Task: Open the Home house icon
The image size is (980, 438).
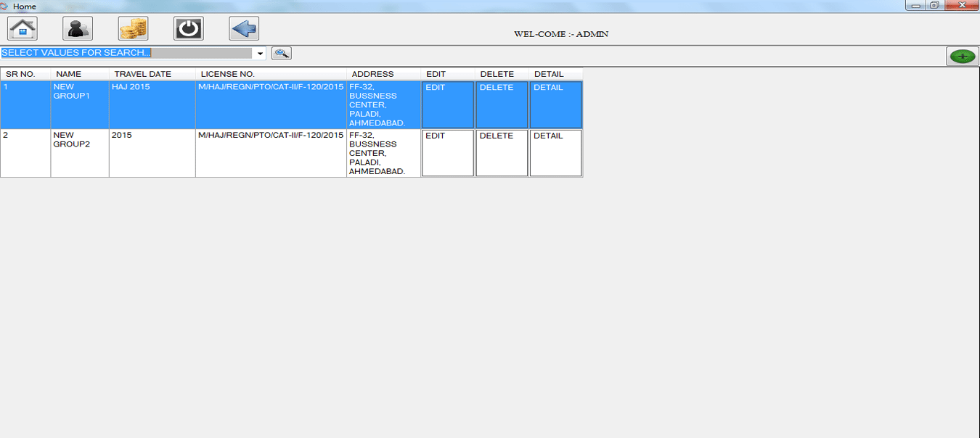Action: 23,28
